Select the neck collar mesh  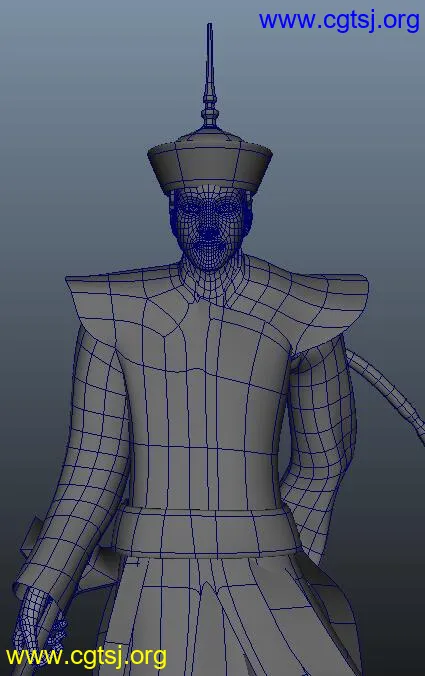[211, 280]
